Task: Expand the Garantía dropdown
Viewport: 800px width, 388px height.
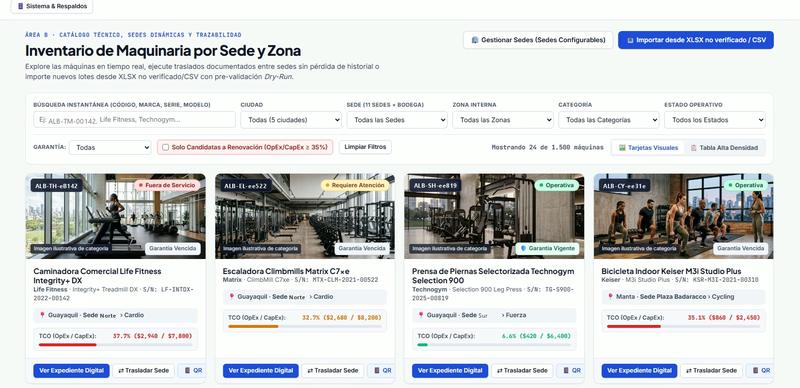Action: [x=110, y=148]
